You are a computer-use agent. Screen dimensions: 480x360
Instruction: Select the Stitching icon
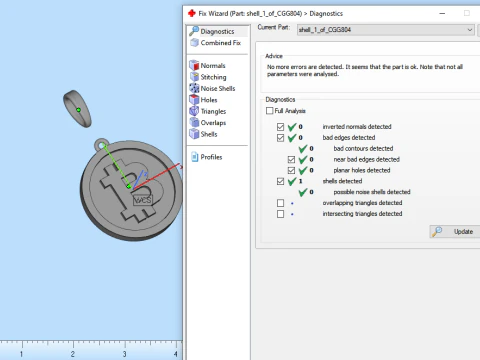(x=194, y=77)
